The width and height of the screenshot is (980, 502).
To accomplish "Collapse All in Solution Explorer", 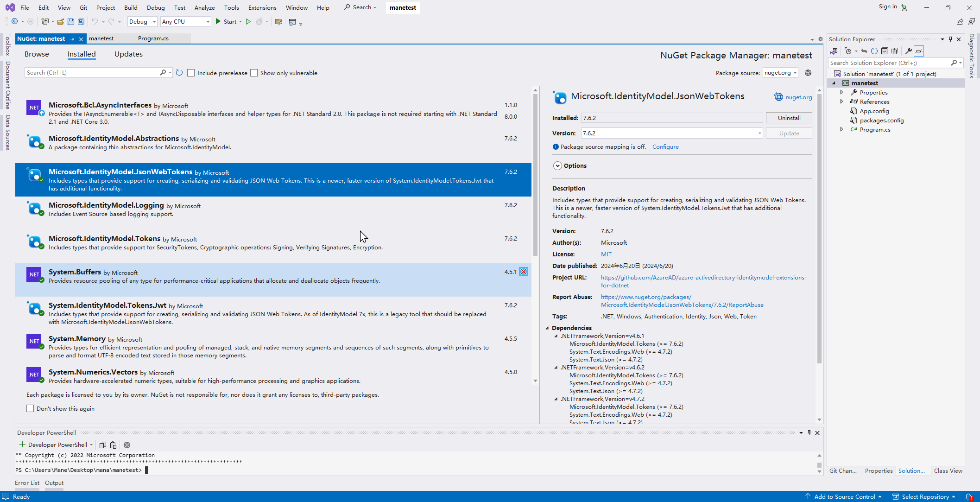I will tap(884, 51).
